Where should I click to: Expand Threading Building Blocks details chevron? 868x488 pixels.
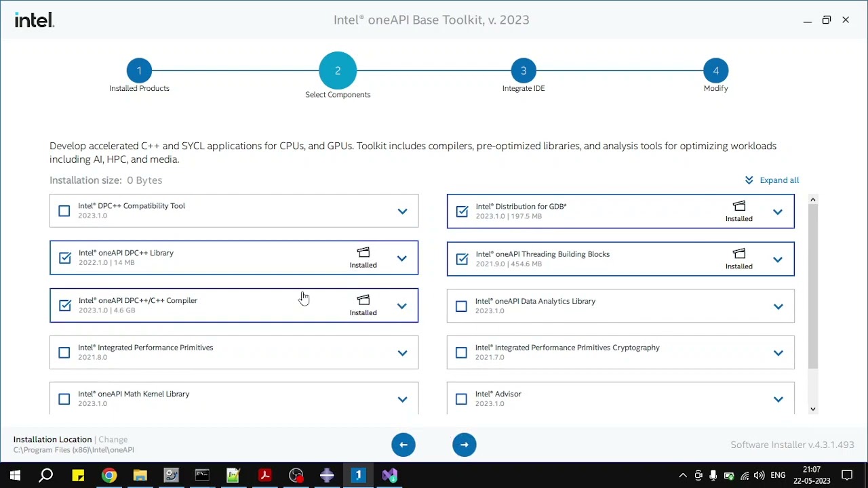pos(778,260)
